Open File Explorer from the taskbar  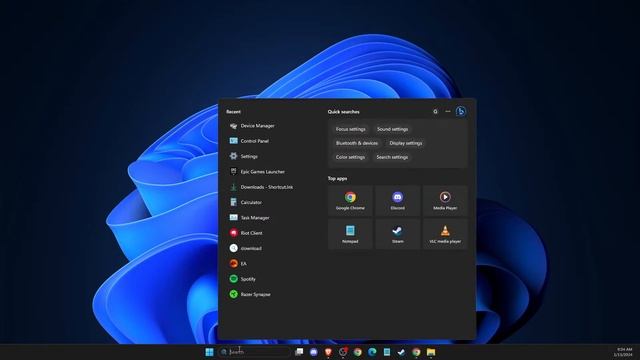[x=431, y=352]
